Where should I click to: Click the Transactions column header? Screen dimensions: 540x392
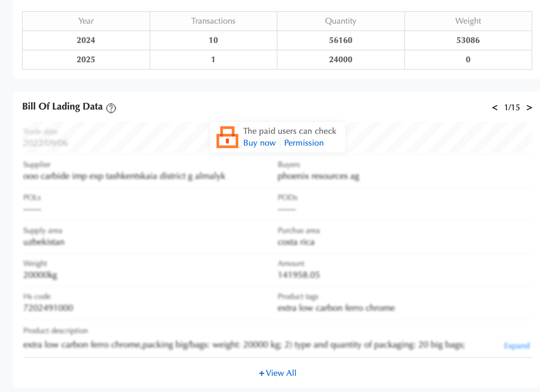coord(213,21)
